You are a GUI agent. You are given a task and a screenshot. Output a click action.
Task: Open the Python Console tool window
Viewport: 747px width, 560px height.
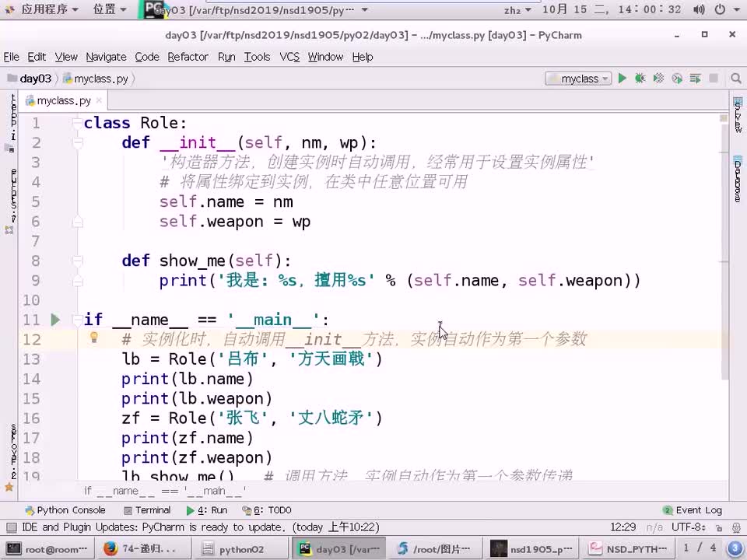click(x=65, y=510)
